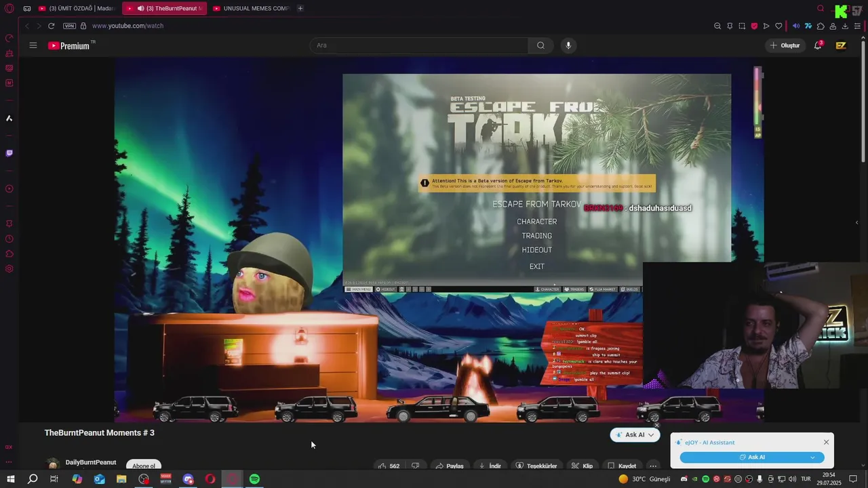Open Twitch icon in Opera sidebar
Screen dimensions: 868x488
[x=9, y=153]
